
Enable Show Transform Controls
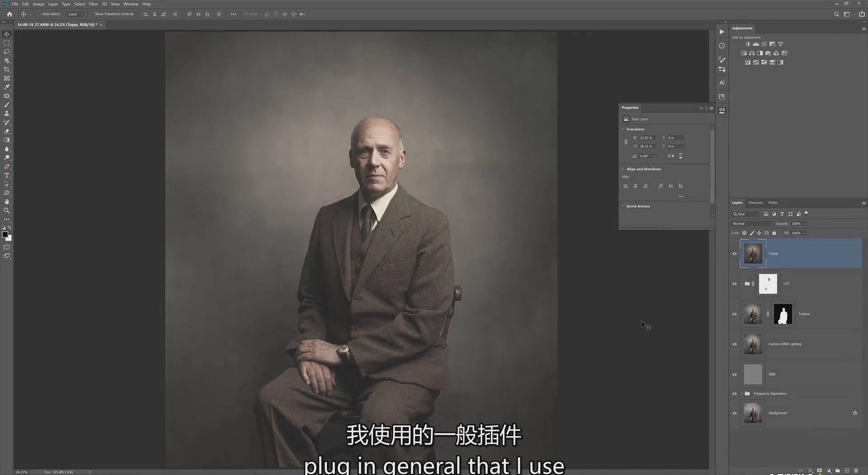(91, 14)
